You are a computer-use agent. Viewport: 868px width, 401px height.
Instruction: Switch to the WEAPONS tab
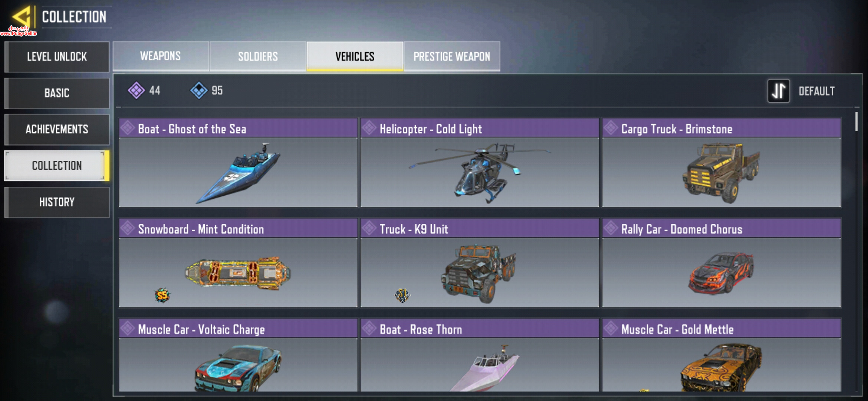(x=161, y=56)
